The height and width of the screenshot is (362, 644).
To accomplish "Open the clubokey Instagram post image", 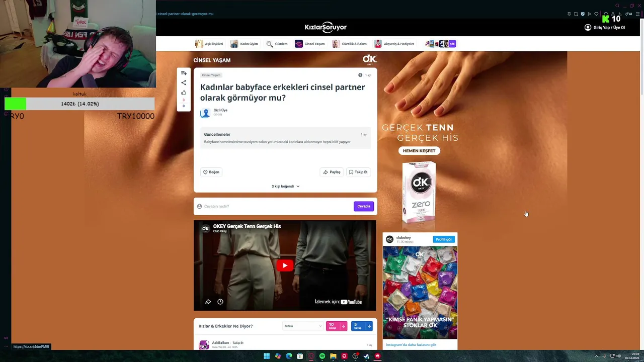I will [420, 293].
